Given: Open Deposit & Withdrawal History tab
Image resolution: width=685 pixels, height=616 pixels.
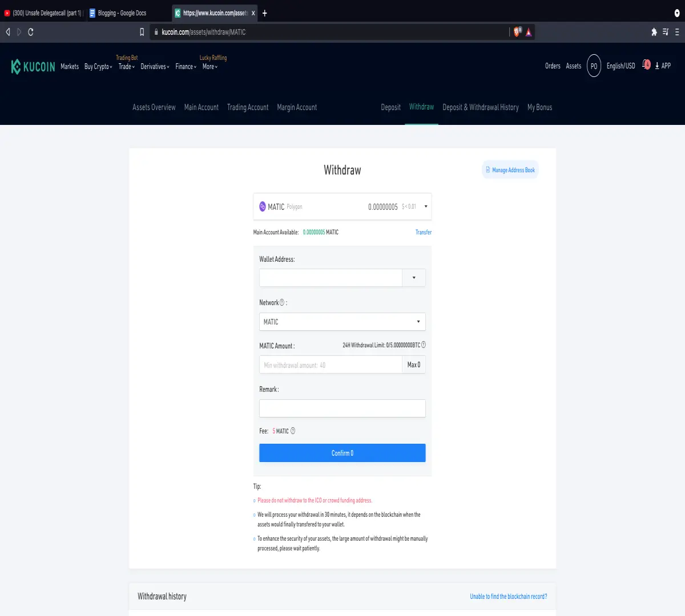Looking at the screenshot, I should 481,107.
